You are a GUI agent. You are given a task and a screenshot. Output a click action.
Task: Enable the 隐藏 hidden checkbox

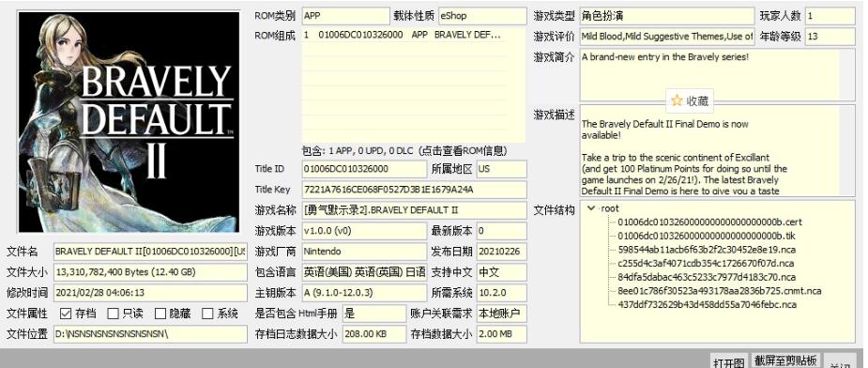point(160,314)
